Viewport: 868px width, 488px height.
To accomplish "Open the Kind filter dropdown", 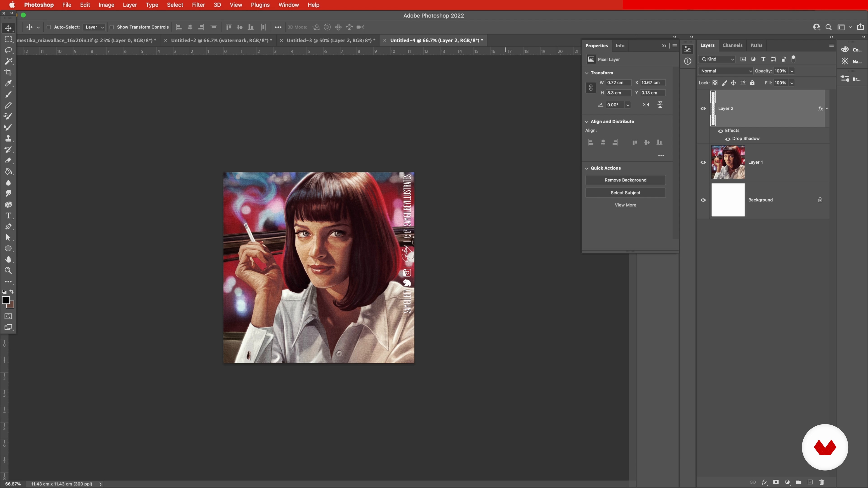I will pos(717,59).
